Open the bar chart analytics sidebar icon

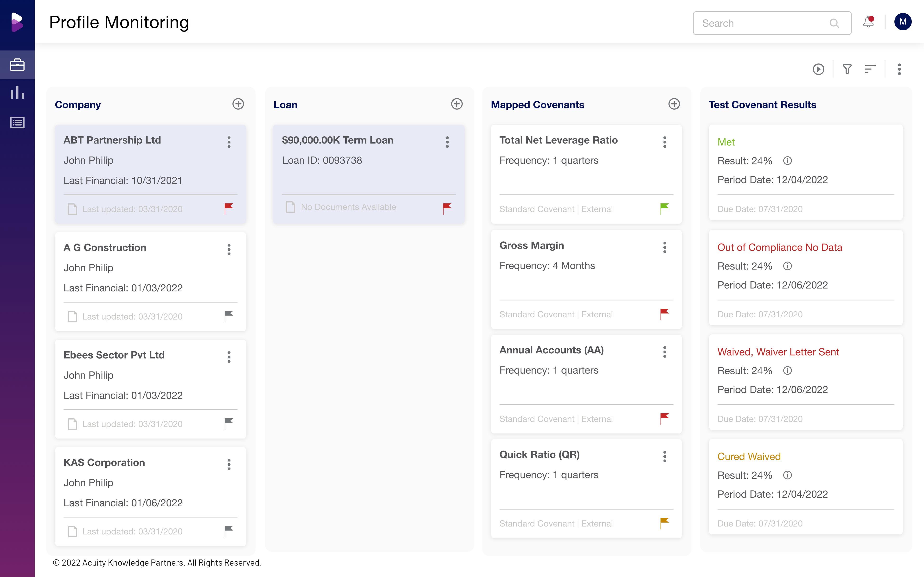coord(17,93)
